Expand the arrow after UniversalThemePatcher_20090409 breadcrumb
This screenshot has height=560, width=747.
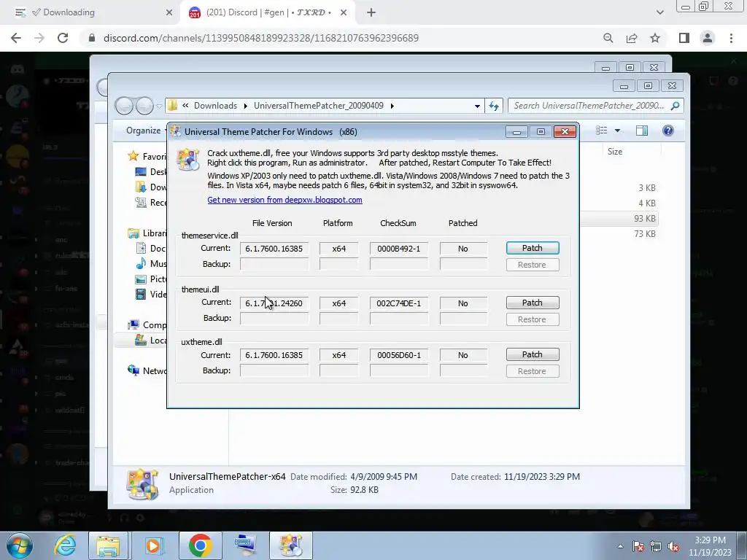(392, 106)
